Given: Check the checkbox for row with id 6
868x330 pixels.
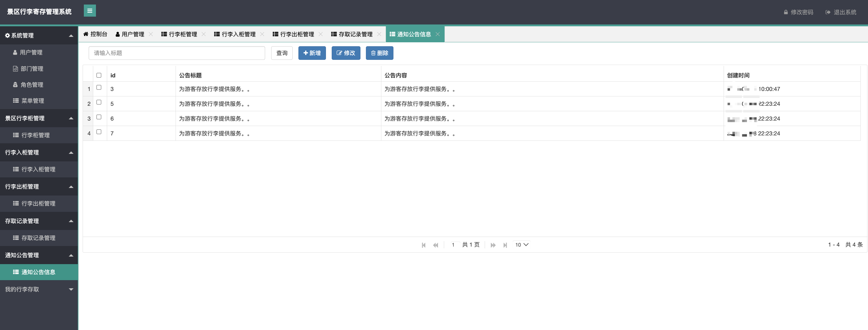Looking at the screenshot, I should tap(99, 117).
